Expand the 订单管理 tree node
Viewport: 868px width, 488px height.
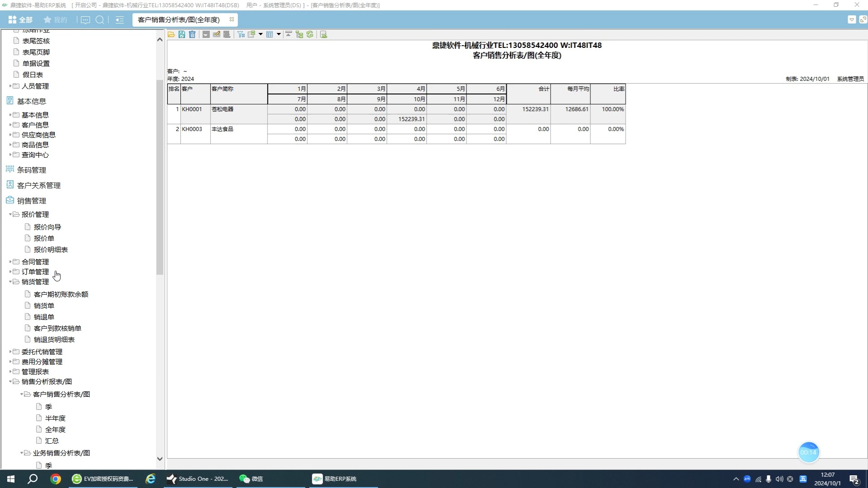(x=10, y=272)
